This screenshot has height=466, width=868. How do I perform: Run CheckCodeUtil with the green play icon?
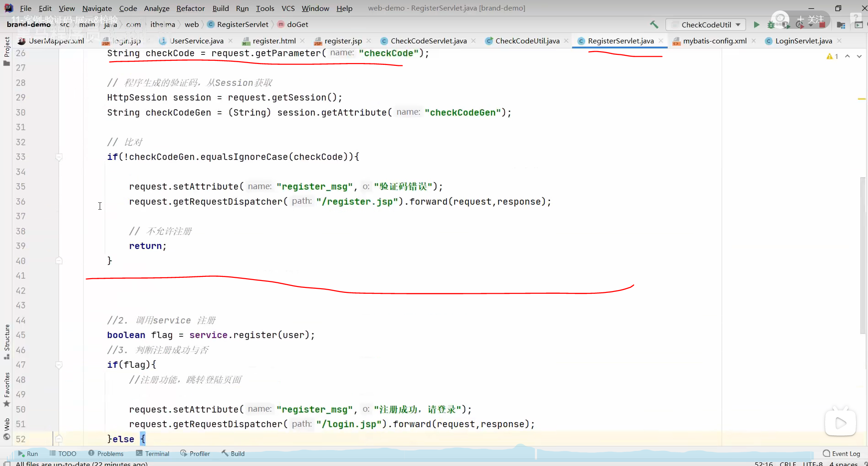[756, 25]
